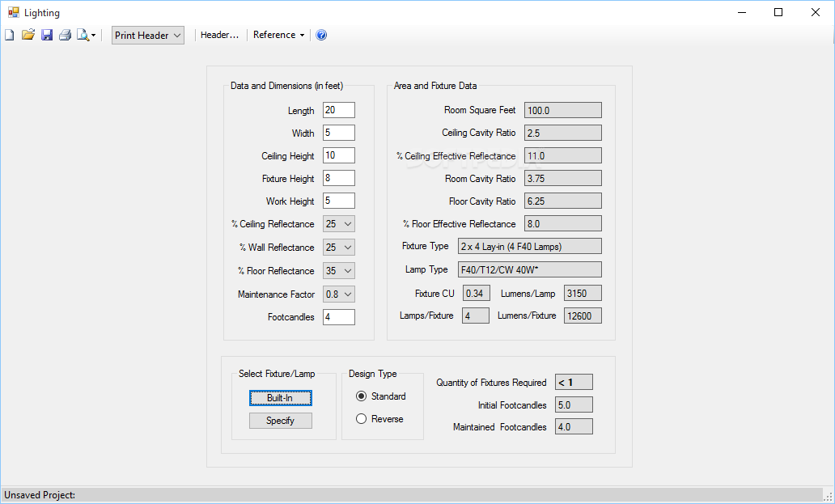The height and width of the screenshot is (504, 835).
Task: Click the Work Height input field
Action: (339, 201)
